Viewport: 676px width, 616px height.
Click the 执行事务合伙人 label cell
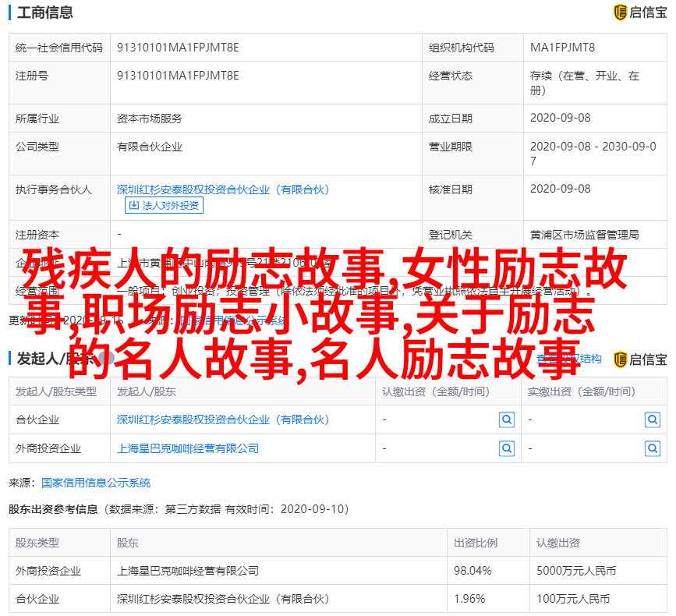59,197
